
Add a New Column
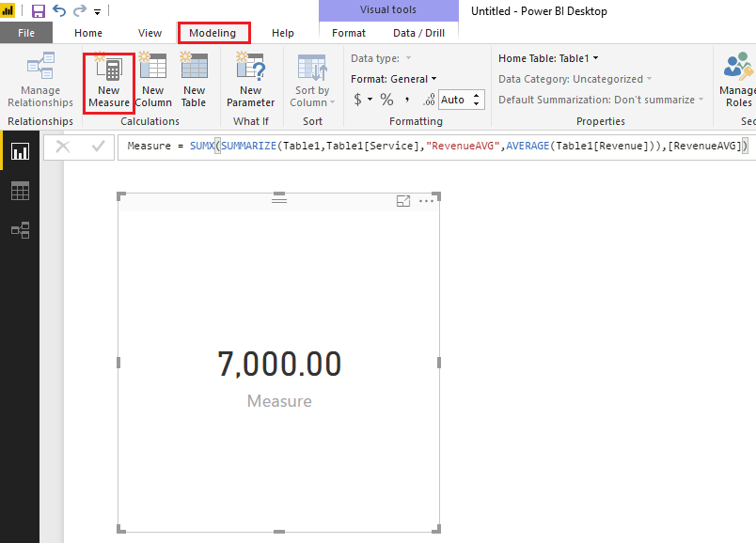[153, 80]
